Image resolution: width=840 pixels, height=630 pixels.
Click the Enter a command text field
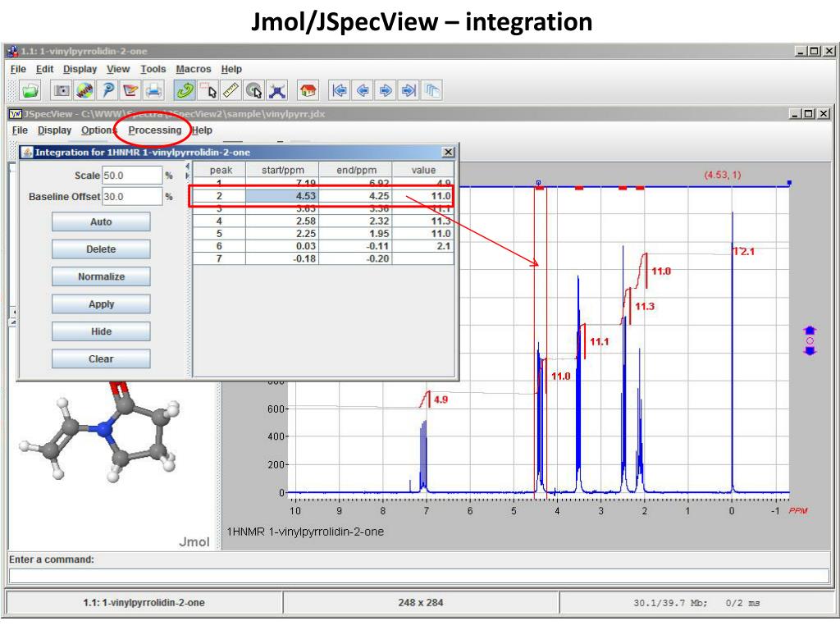click(x=419, y=576)
